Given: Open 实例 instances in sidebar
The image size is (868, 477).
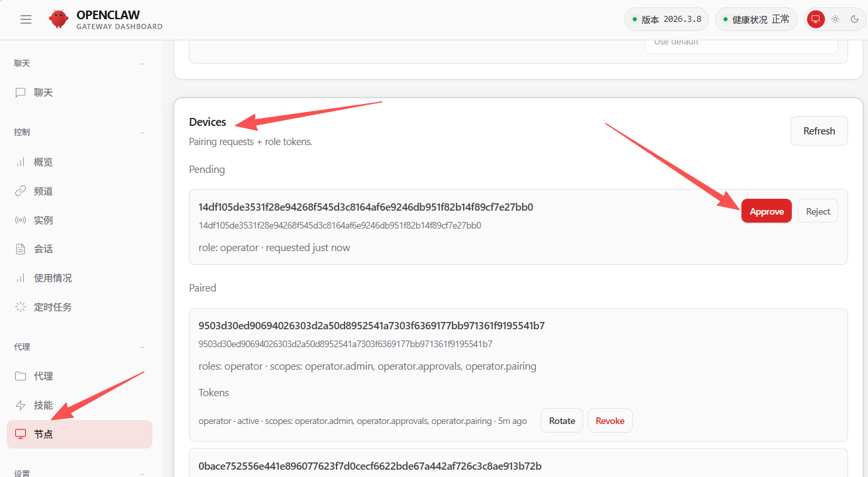Looking at the screenshot, I should coord(43,221).
